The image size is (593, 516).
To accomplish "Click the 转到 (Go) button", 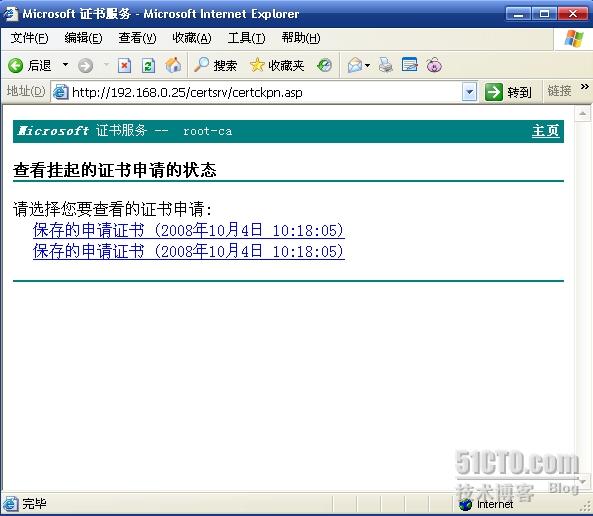I will coord(508,92).
